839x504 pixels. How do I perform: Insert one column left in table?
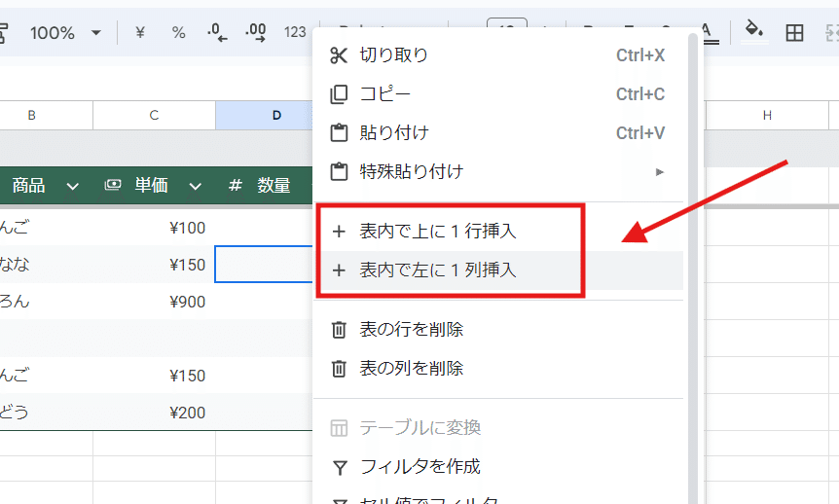(498, 270)
